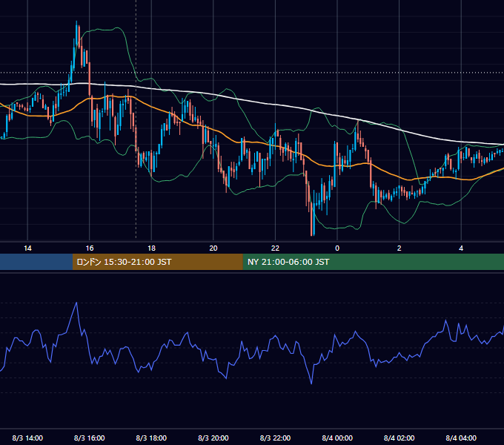Click the '0' hour label on price chart axis
Screen dimensions: 504x445
click(x=337, y=248)
